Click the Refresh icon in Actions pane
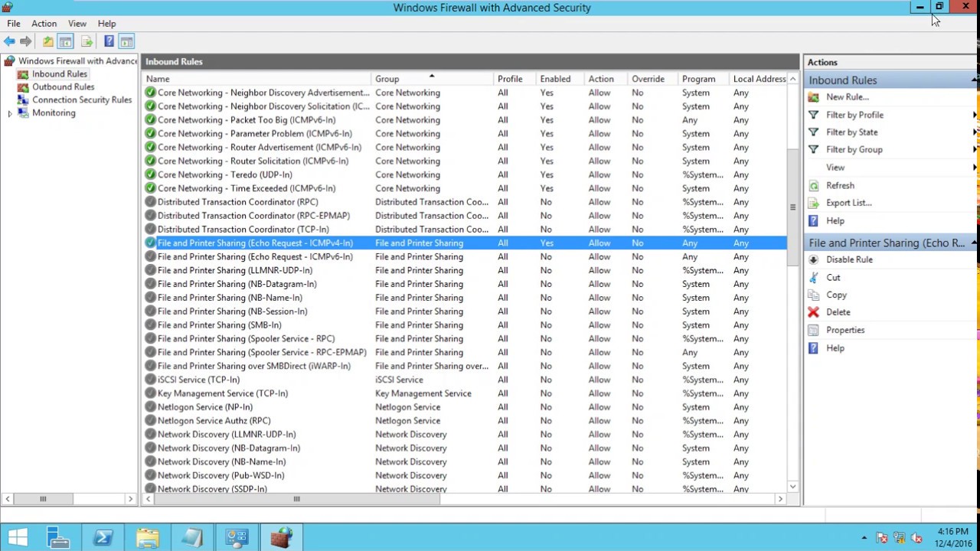The image size is (980, 551). pos(813,185)
